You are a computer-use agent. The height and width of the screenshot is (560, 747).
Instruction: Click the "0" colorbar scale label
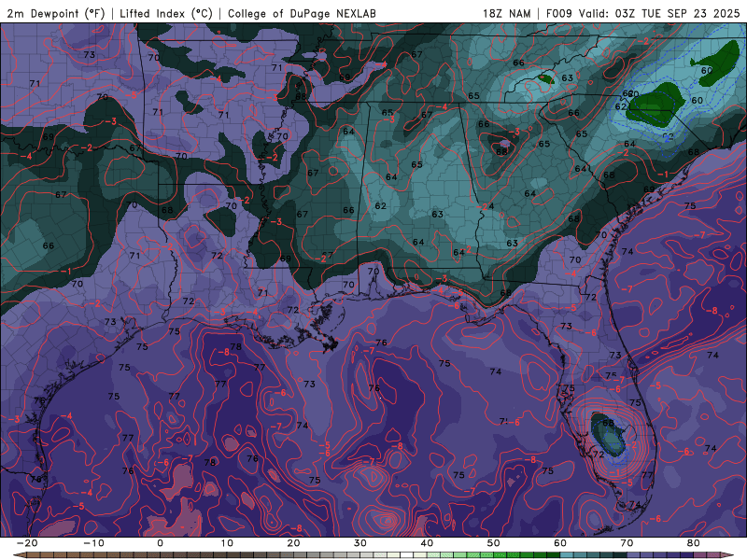click(x=160, y=543)
